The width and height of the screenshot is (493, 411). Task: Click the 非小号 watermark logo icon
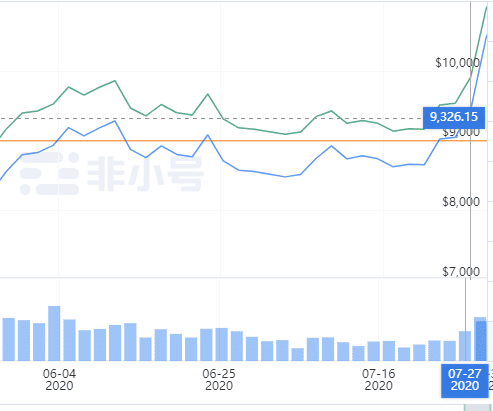pyautogui.click(x=49, y=174)
